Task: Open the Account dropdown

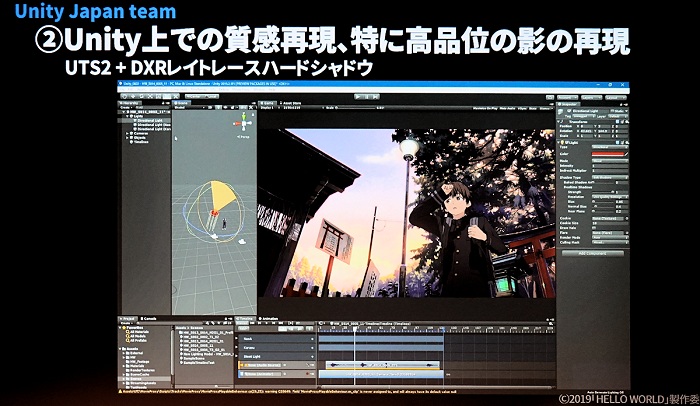Action: [567, 98]
